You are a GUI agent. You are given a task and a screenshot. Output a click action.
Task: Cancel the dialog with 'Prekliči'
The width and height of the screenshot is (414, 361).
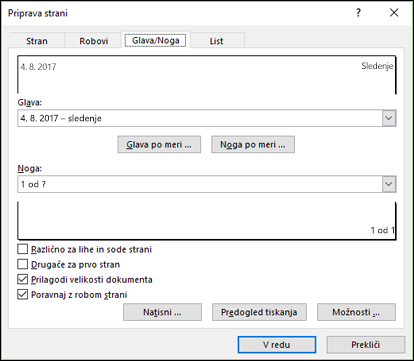click(x=366, y=344)
